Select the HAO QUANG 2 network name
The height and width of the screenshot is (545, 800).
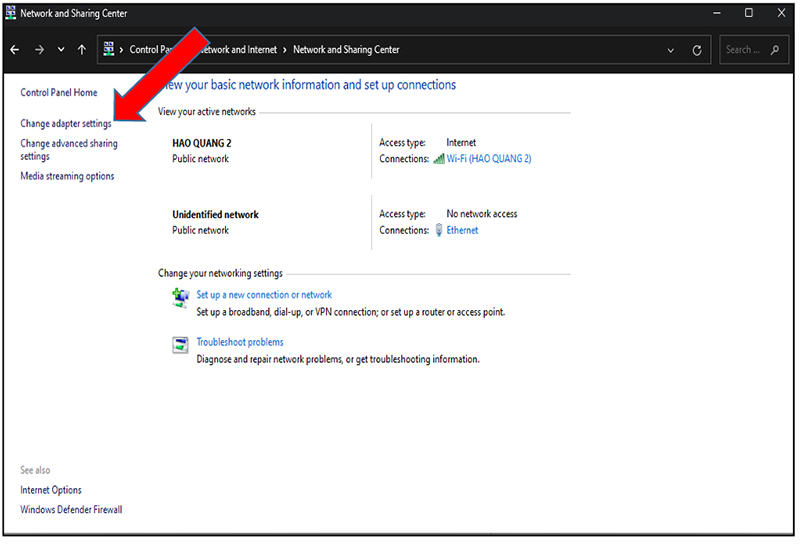[202, 143]
